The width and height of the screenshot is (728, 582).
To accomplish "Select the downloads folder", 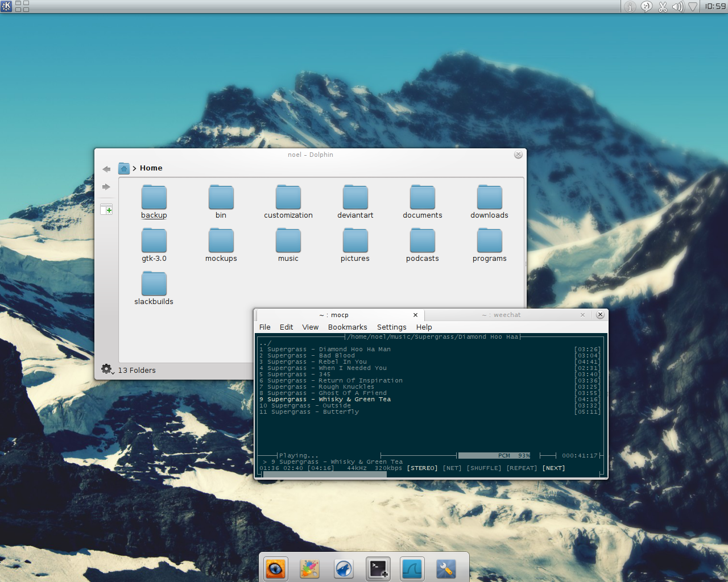I will pos(490,202).
